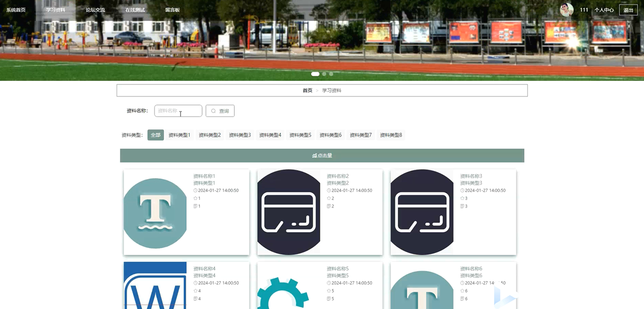The image size is (644, 309).
Task: Open the 资料名称5 gear thumbnail
Action: [289, 285]
